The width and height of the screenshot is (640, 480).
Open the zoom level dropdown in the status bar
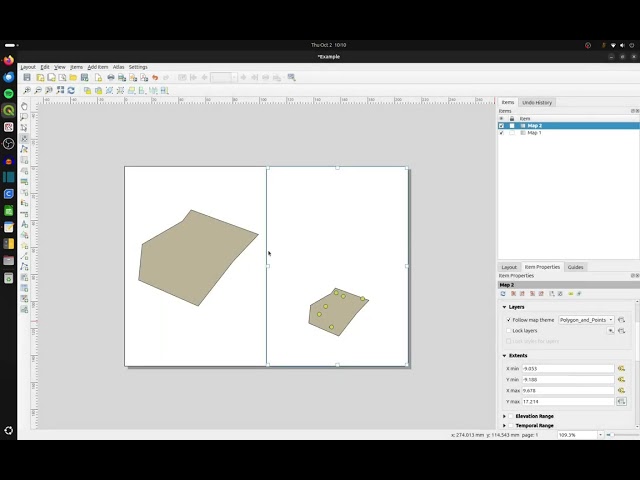(x=600, y=435)
